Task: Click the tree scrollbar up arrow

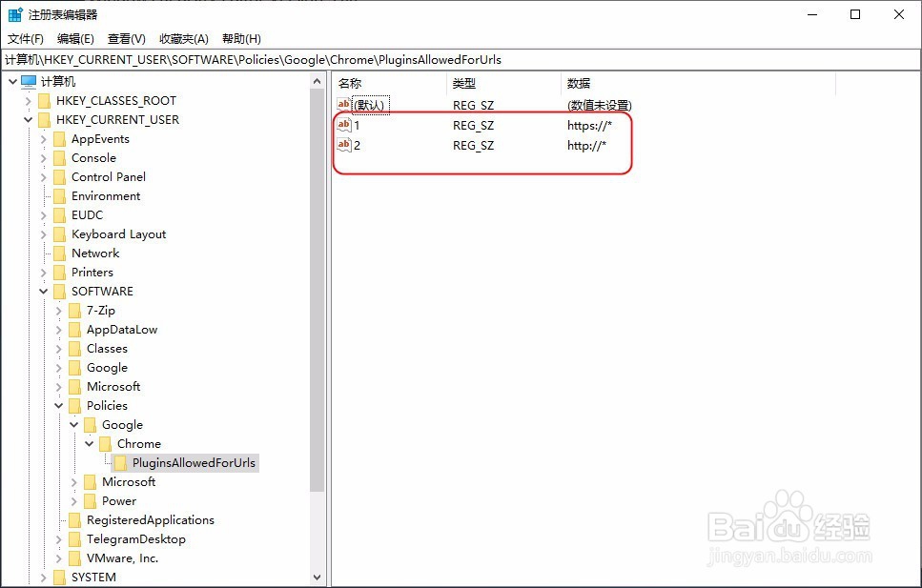Action: (317, 81)
